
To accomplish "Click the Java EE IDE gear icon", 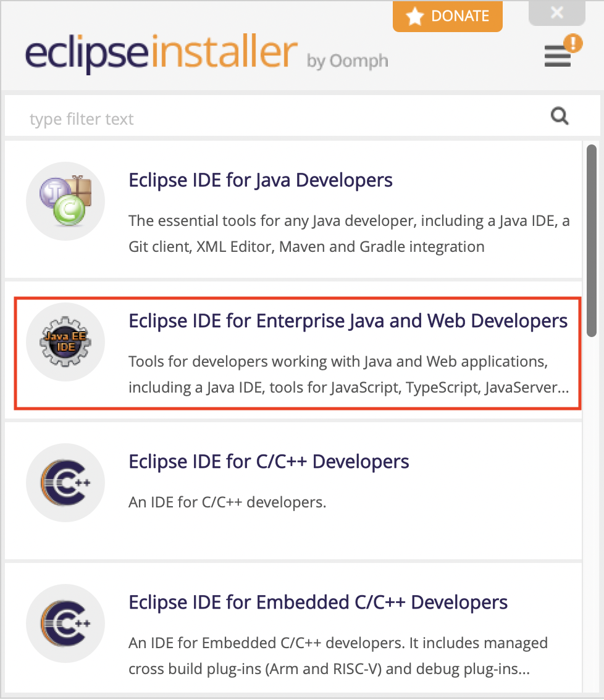I will (65, 342).
